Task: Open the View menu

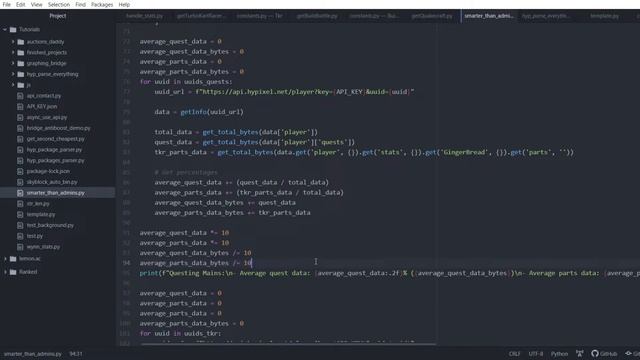Action: click(36, 4)
